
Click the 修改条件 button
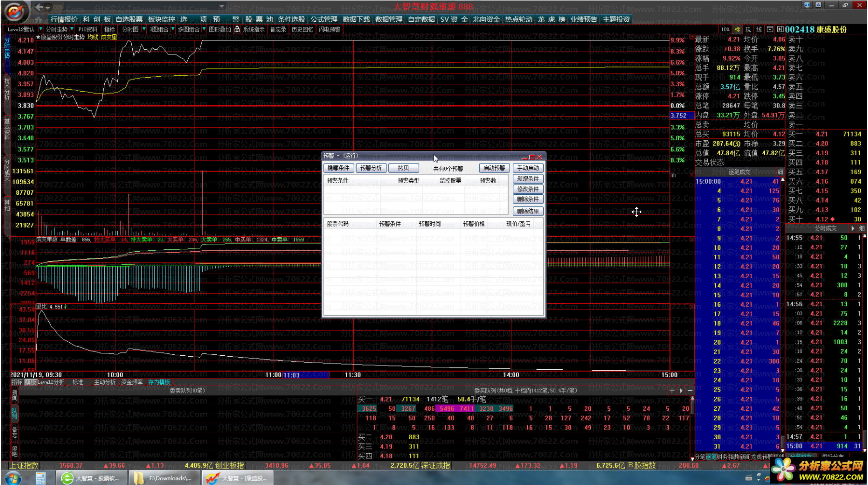coord(528,189)
